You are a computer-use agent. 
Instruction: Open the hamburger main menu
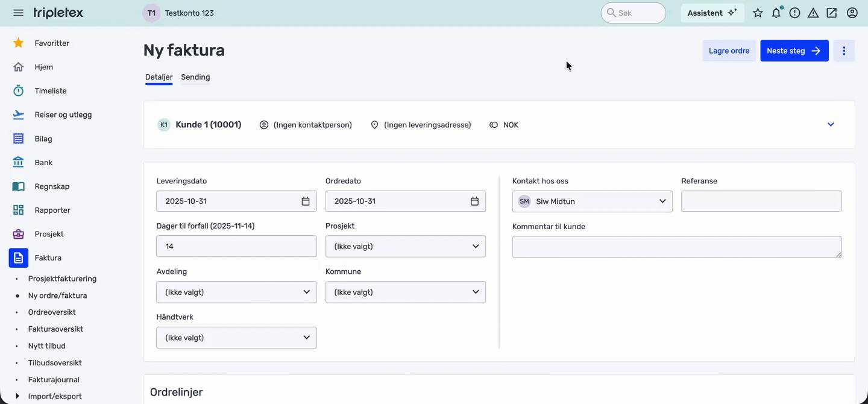click(18, 13)
